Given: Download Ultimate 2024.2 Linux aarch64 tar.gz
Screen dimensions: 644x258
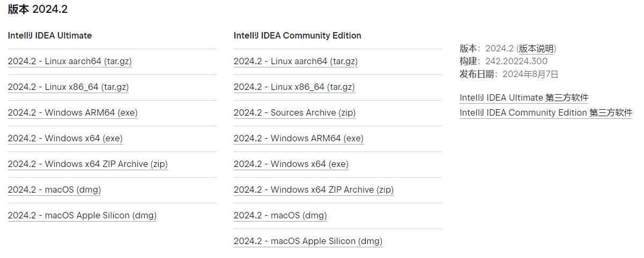Looking at the screenshot, I should coord(70,61).
